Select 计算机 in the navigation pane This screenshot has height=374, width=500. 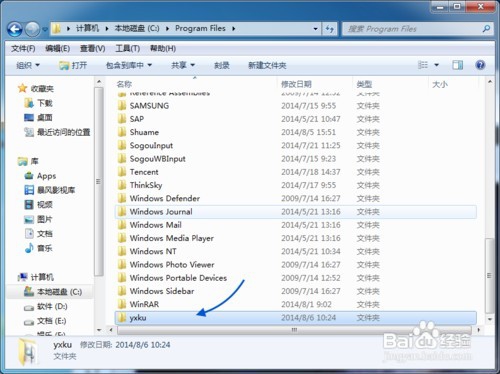pyautogui.click(x=36, y=277)
